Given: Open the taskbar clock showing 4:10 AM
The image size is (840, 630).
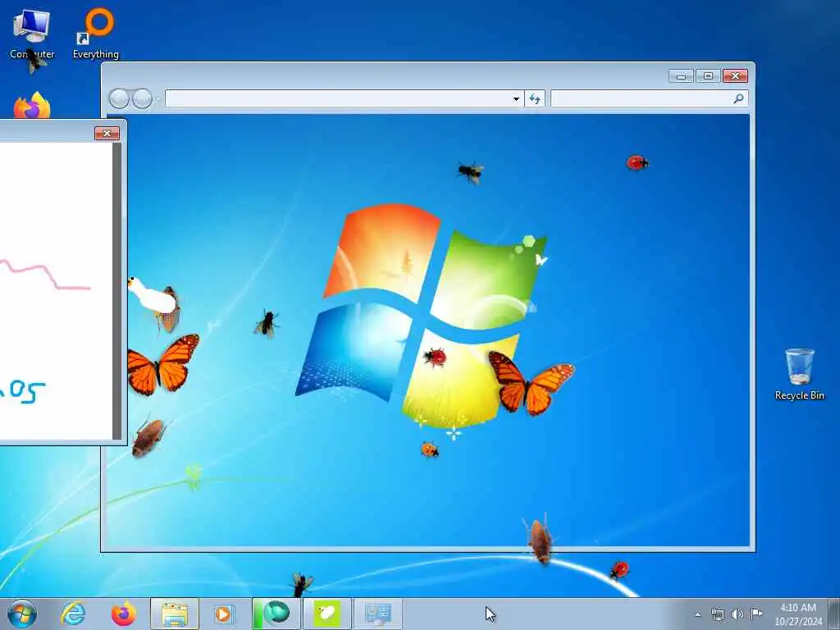Looking at the screenshot, I should 798,614.
